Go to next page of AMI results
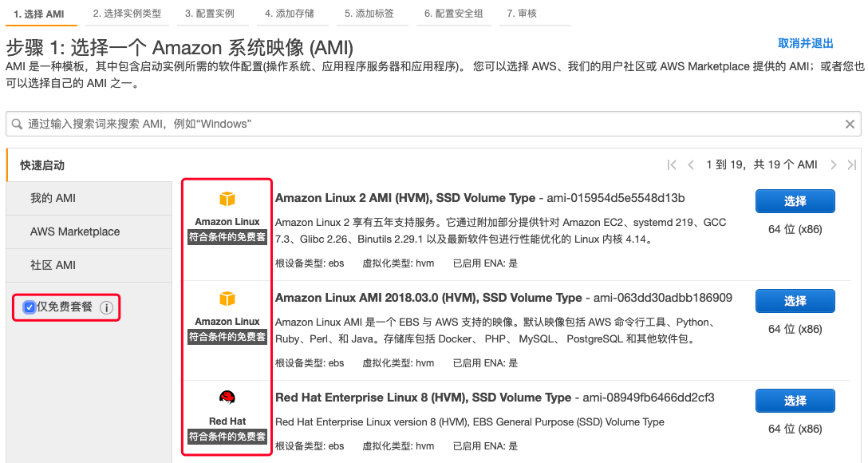This screenshot has width=868, height=463. [x=833, y=164]
